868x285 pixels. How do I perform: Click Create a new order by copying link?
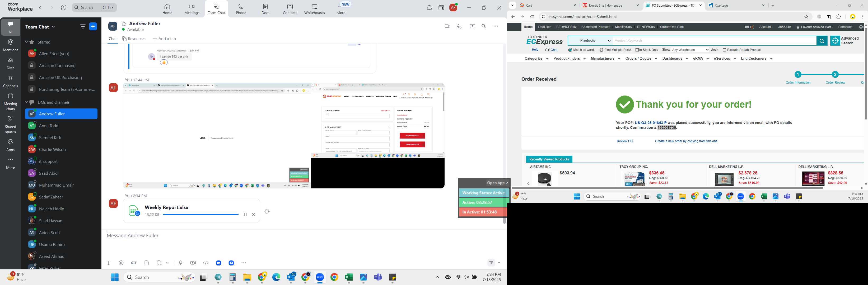(686, 141)
